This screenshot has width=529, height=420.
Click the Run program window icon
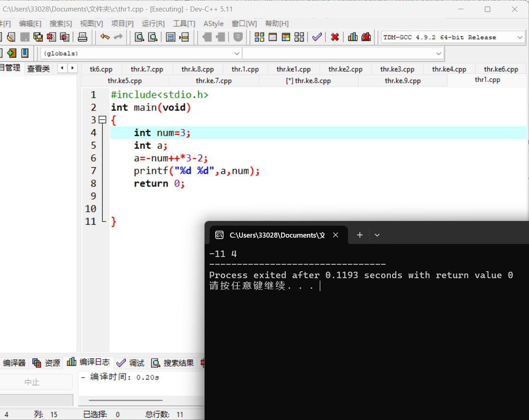273,37
